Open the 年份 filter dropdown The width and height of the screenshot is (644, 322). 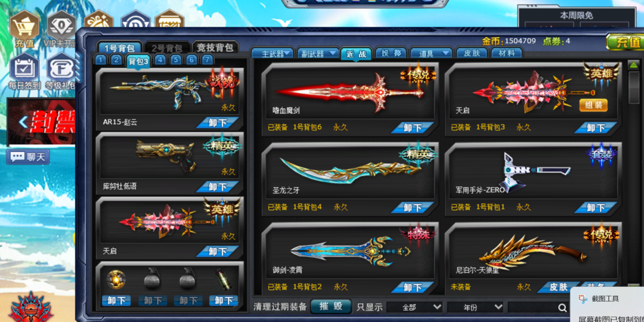click(475, 307)
